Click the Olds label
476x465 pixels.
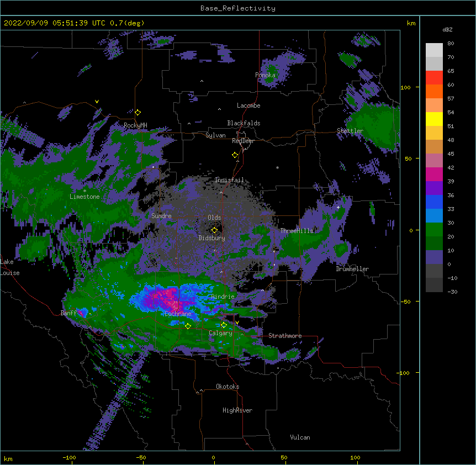(214, 218)
